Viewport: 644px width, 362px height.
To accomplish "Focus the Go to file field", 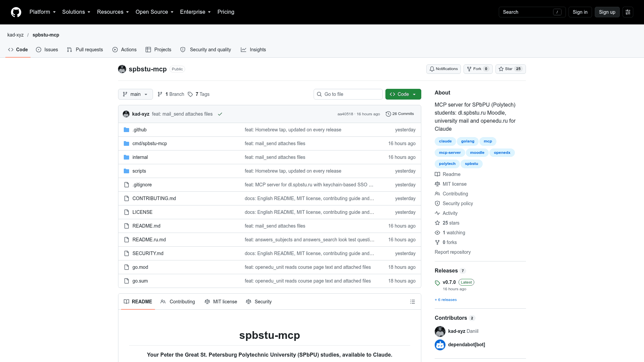I will tap(348, 94).
